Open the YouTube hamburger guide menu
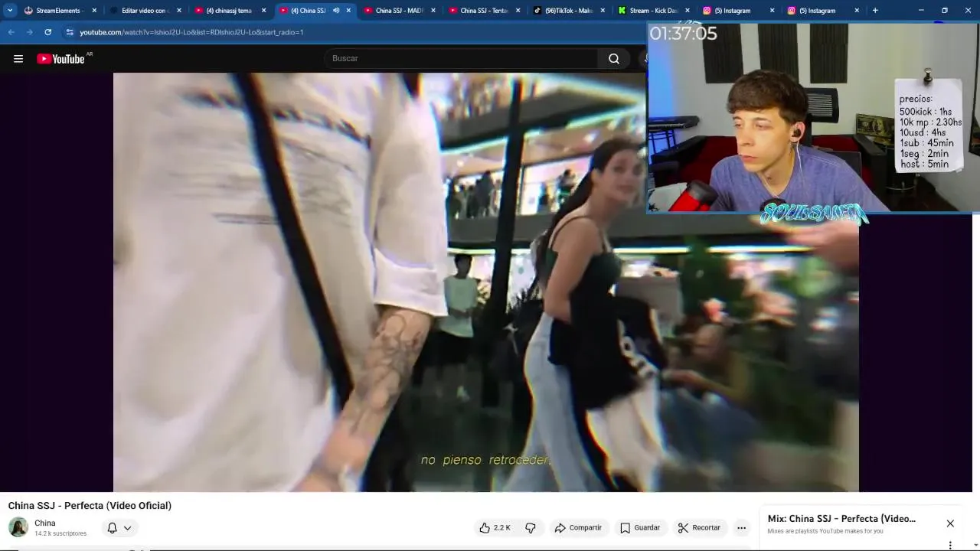The image size is (980, 551). coord(18,59)
